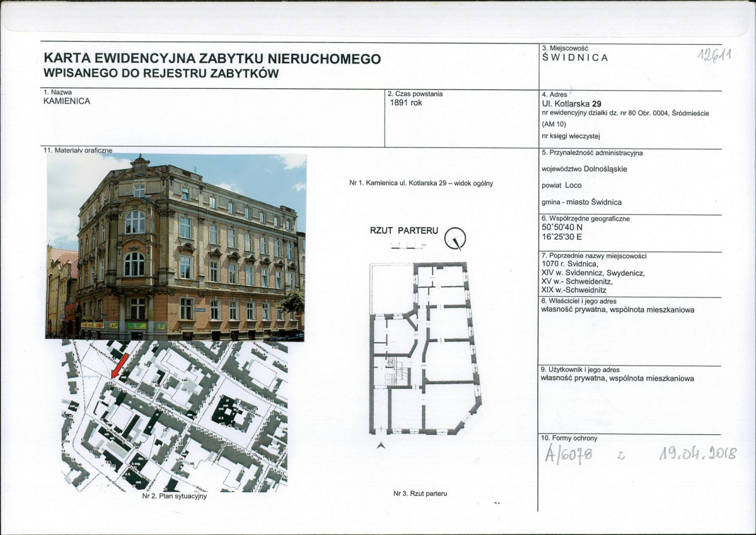Select the '1891 rok' construction date field
The image size is (756, 535).
point(407,103)
